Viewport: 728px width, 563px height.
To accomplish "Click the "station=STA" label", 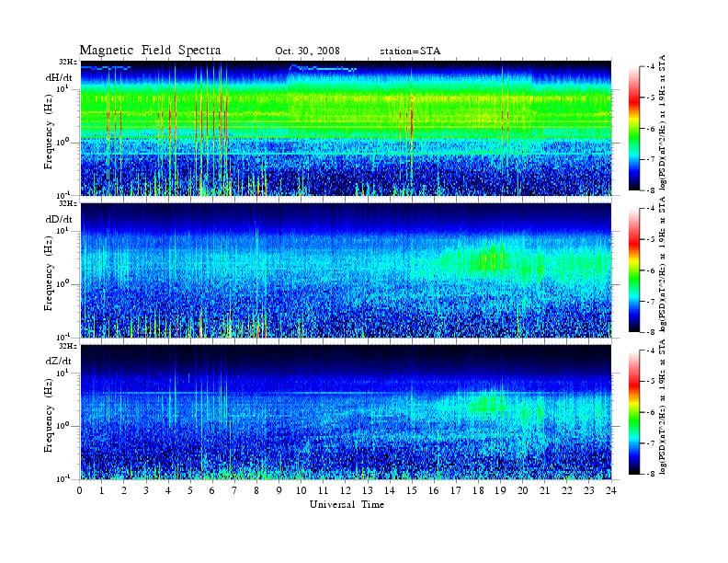I will tap(410, 51).
